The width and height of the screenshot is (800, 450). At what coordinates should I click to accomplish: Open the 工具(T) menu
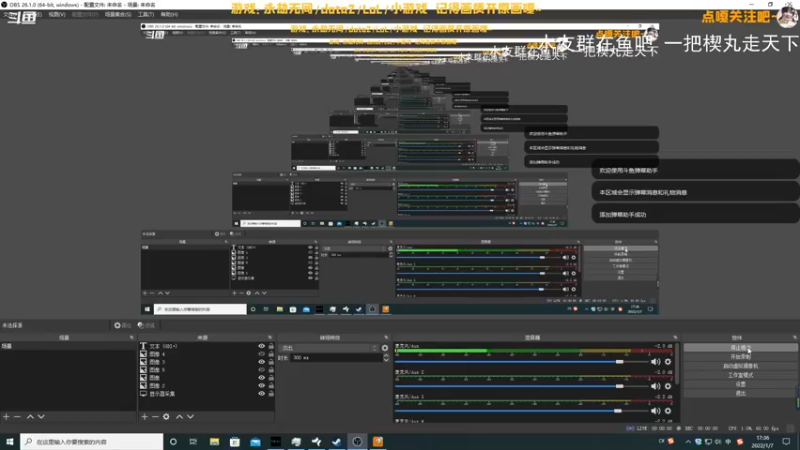(x=145, y=14)
